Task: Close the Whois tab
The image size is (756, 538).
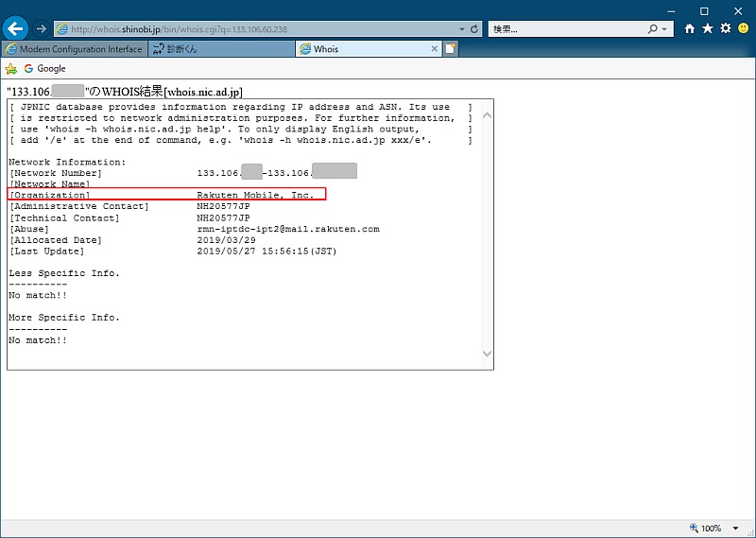Action: 434,49
